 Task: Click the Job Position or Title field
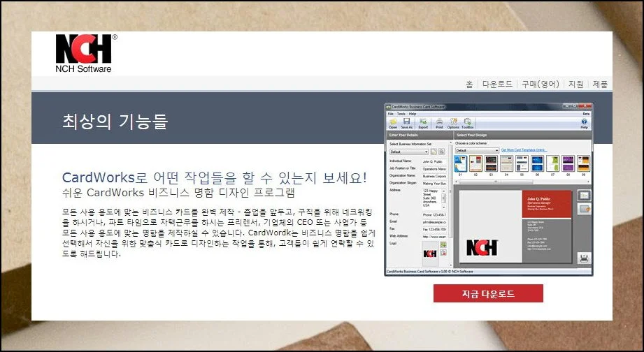(434, 169)
